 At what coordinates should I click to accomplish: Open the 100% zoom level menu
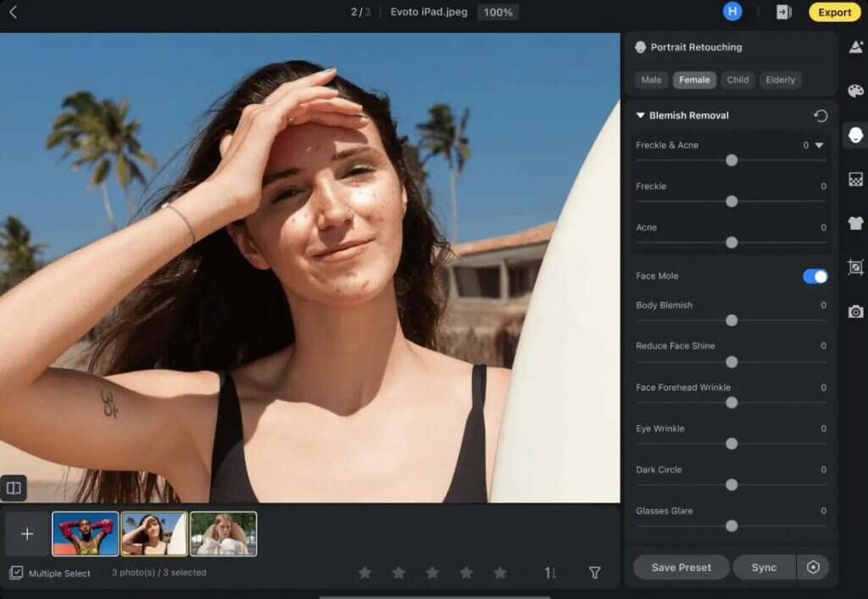point(498,13)
